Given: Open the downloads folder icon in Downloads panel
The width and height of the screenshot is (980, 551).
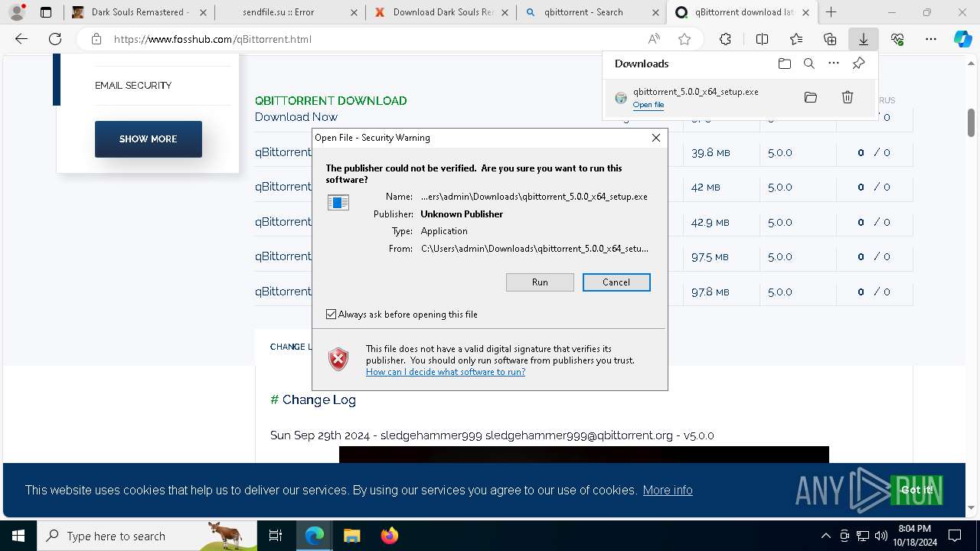Looking at the screenshot, I should click(x=784, y=64).
